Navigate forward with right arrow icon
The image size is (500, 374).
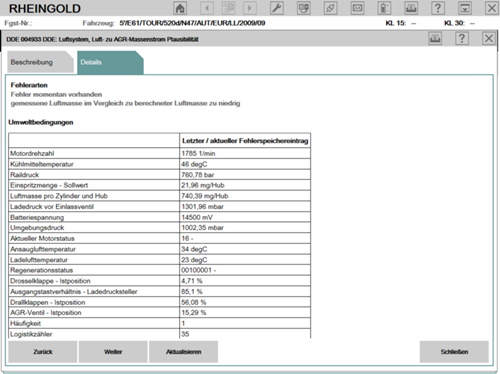click(250, 8)
